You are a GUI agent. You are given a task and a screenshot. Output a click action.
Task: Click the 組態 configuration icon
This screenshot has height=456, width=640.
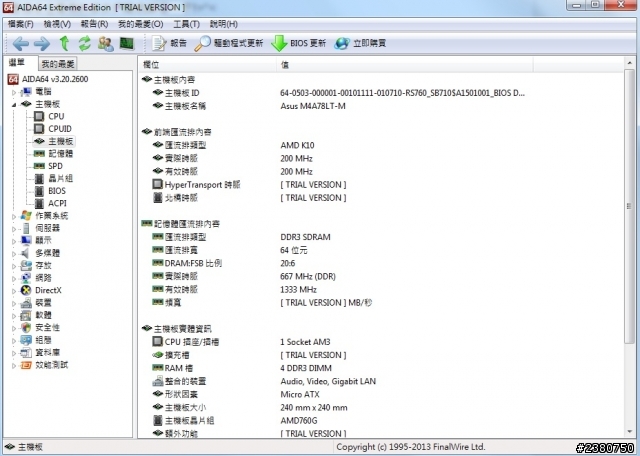tap(26, 340)
